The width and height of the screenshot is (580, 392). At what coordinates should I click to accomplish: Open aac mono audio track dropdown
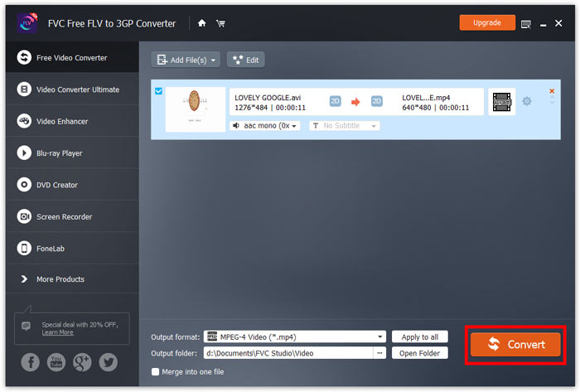(x=265, y=126)
